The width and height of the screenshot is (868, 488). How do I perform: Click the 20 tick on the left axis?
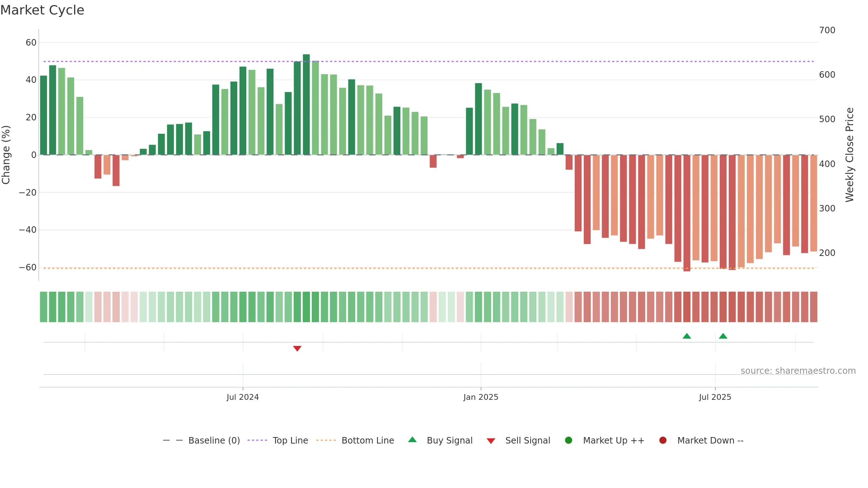[x=31, y=117]
